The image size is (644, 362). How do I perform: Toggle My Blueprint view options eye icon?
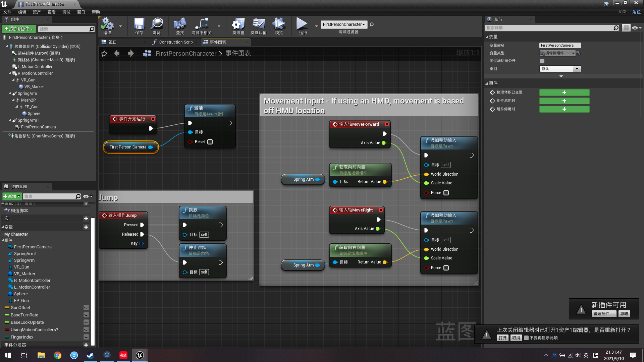click(88, 196)
